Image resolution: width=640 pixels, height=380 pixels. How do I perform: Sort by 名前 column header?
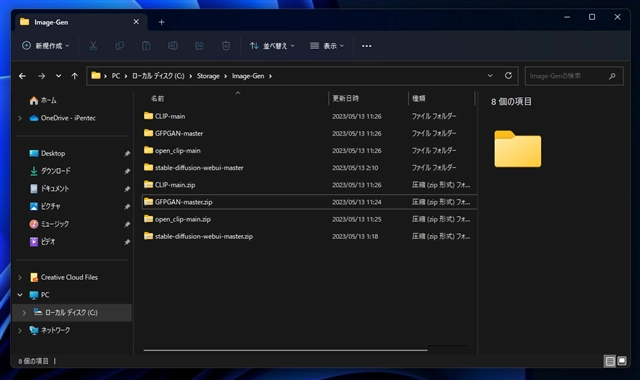coord(157,98)
